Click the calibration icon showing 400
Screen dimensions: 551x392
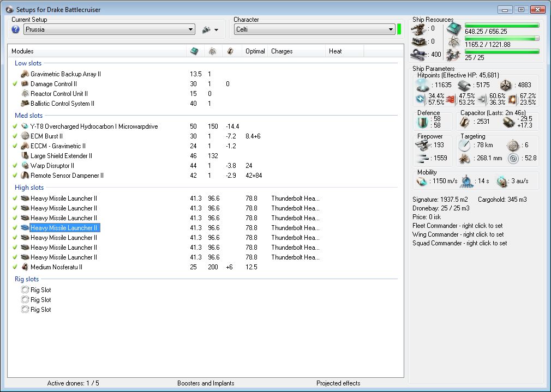pos(419,55)
